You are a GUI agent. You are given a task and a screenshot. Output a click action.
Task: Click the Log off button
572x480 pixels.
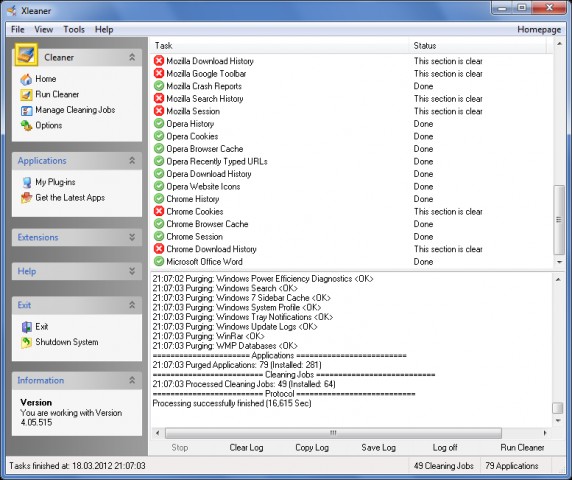(x=445, y=448)
